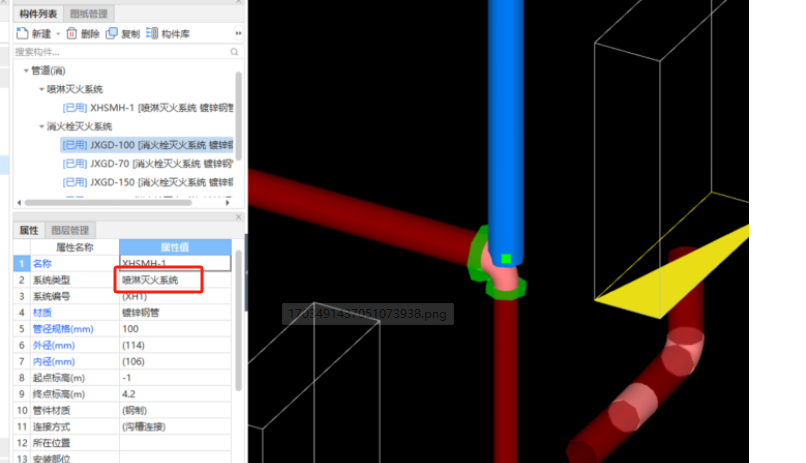Open the 构件库 (Component Library) icon

point(152,33)
